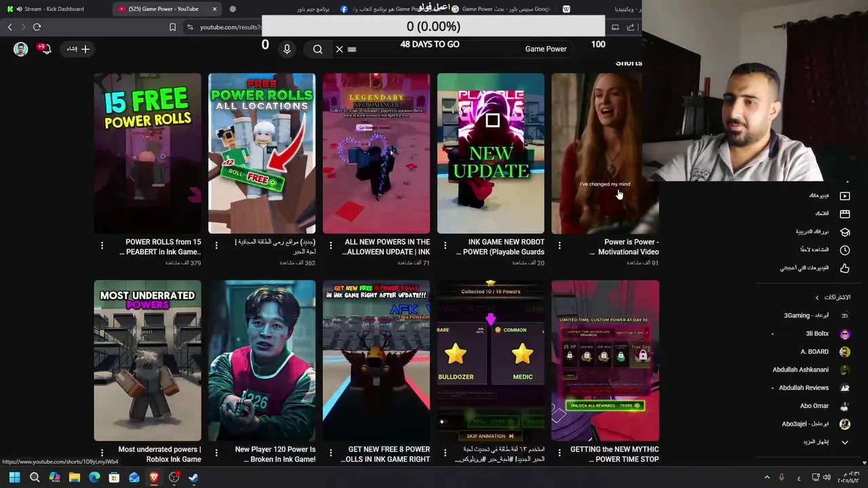Launch Microsoft Edge from the taskbar
This screenshot has width=868, height=488.
pos(94,477)
